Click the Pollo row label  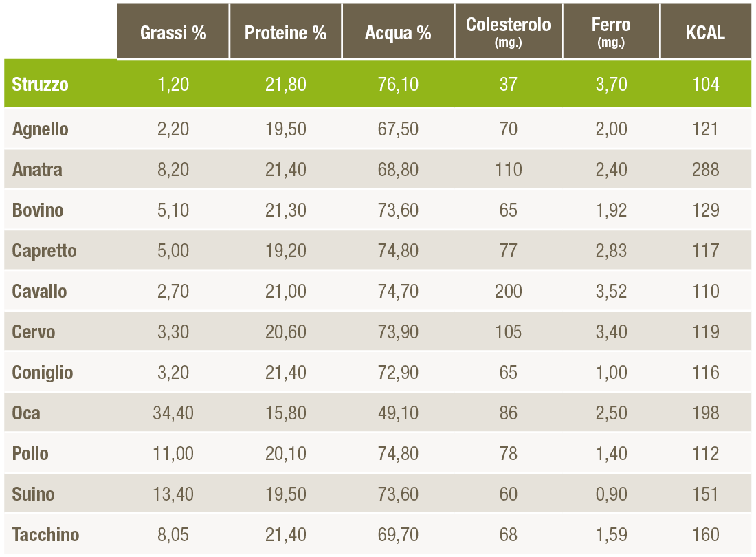click(30, 454)
